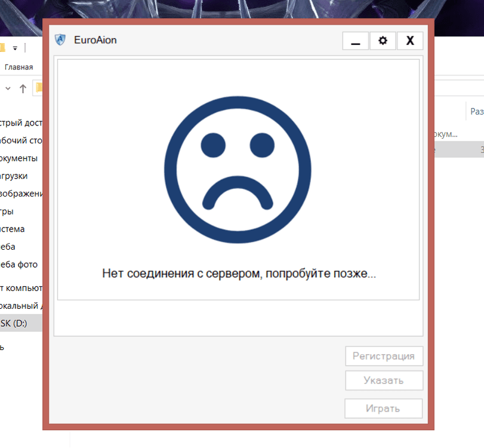Image resolution: width=484 pixels, height=448 pixels.
Task: Open the Загрузки folder in navigation pane
Action: pos(14,176)
